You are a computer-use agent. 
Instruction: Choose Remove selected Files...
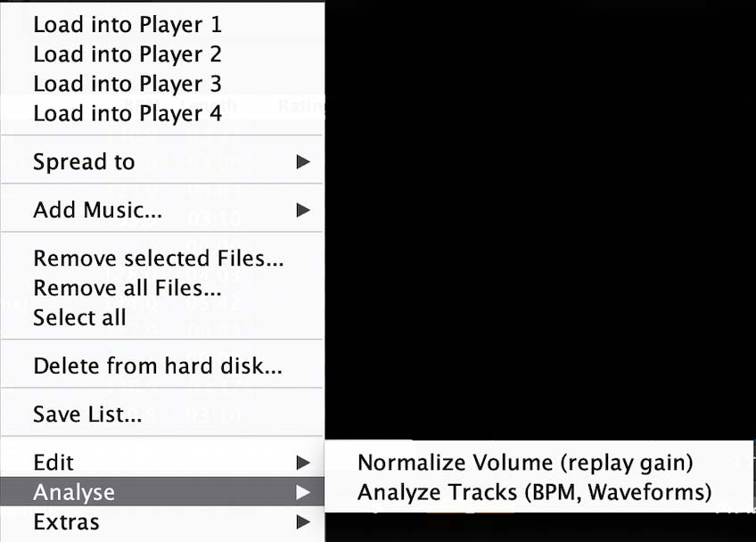click(159, 259)
